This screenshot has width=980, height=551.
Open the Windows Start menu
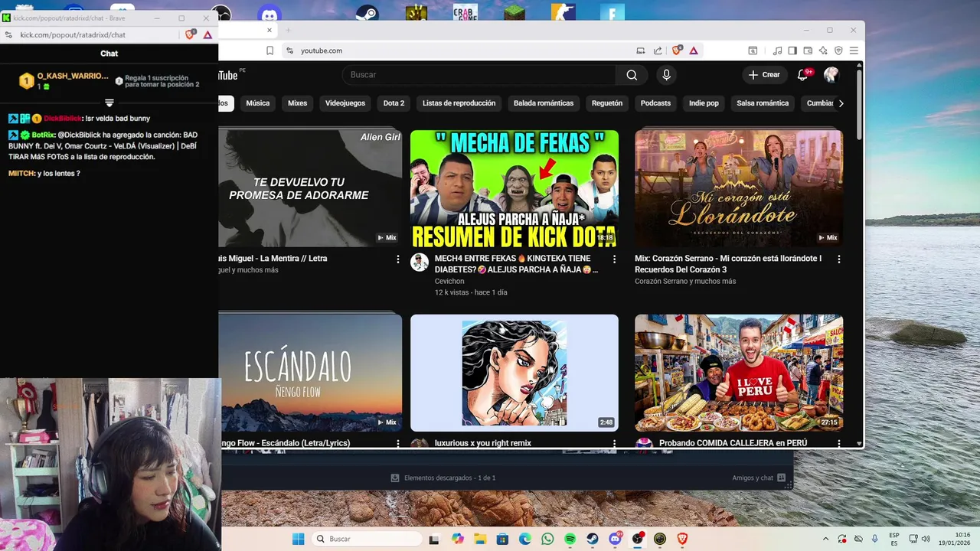click(298, 539)
